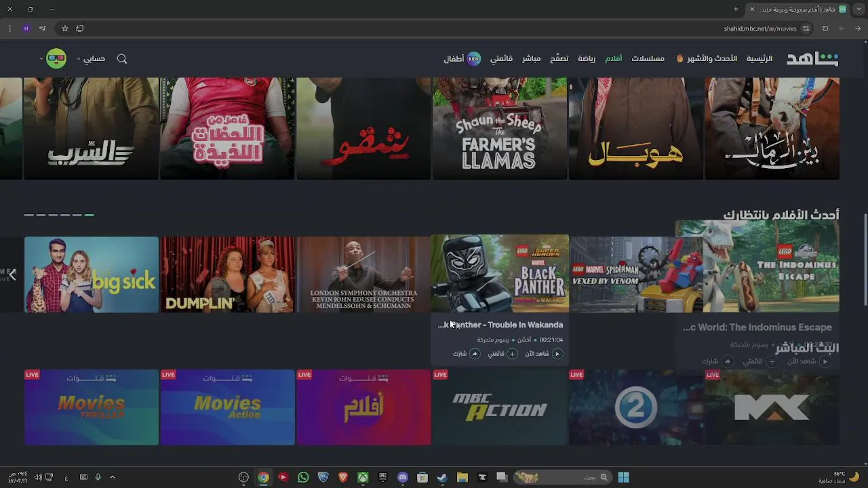Play The Indominus Escape شاهد الآن
This screenshot has width=868, height=488.
[x=808, y=362]
